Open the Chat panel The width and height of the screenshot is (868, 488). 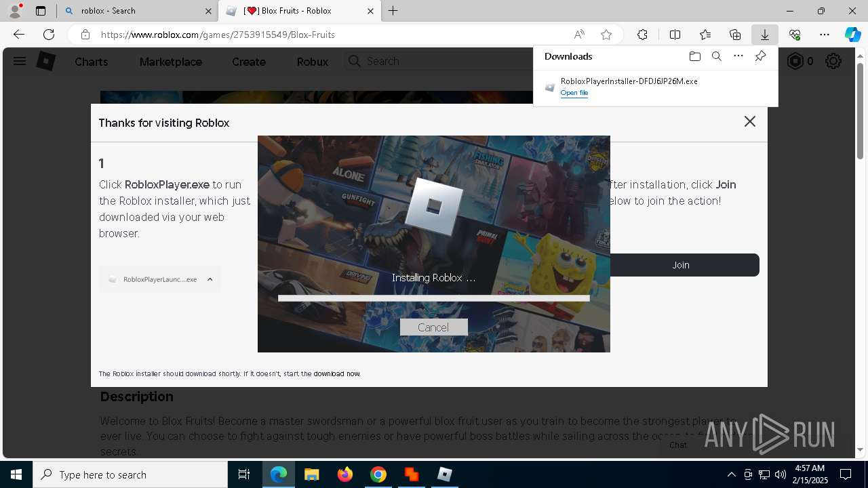tap(678, 445)
